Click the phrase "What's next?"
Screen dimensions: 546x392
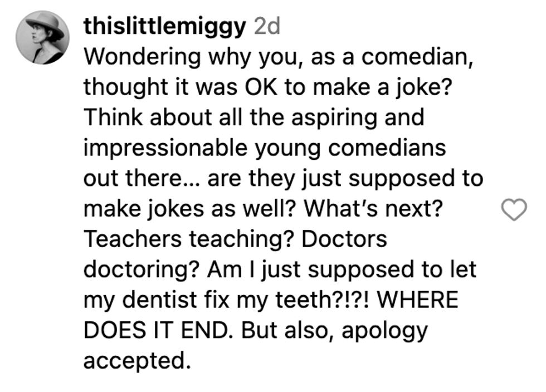click(x=373, y=209)
